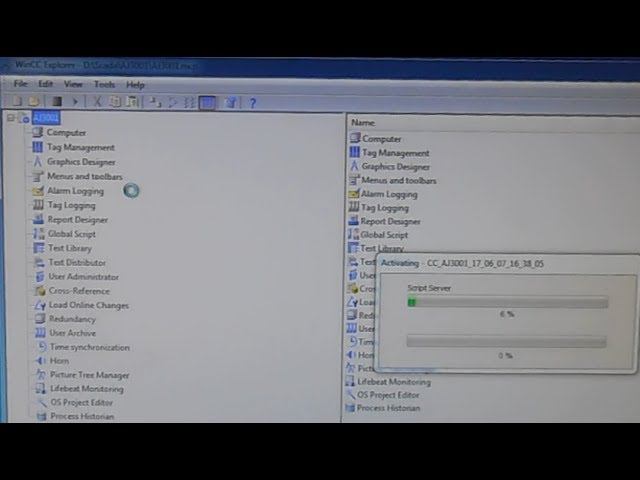Open Tag Logging in the Name list
640x480 pixels.
coord(384,208)
